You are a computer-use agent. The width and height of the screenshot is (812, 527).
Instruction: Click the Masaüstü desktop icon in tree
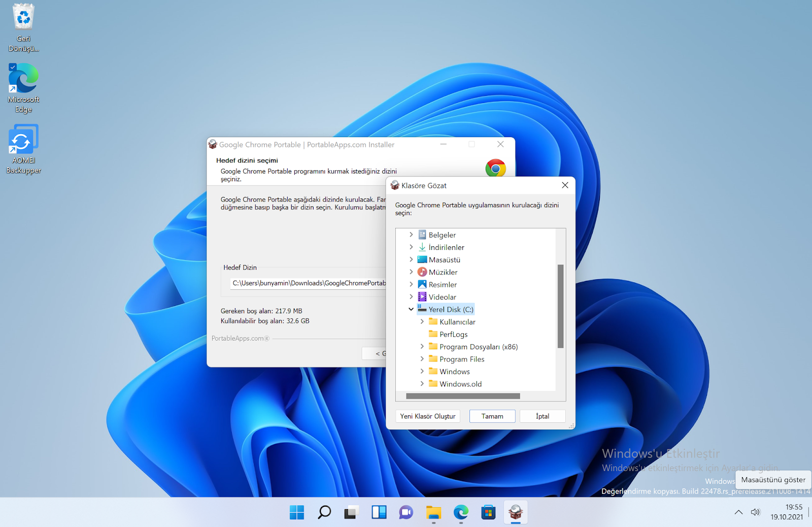tap(422, 259)
